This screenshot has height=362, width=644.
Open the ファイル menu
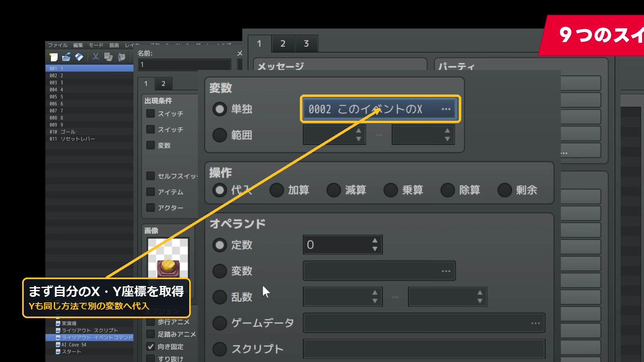coord(58,45)
